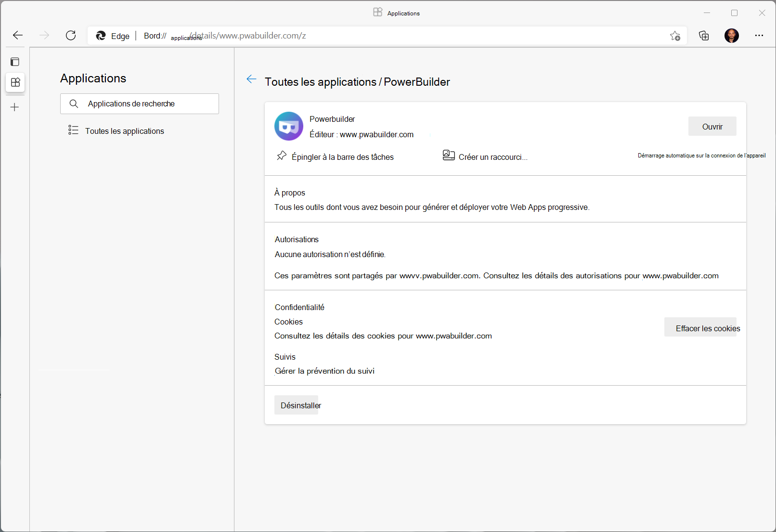Image resolution: width=776 pixels, height=532 pixels.
Task: Click Démarrage automatique sur la connexion option
Action: 702,156
